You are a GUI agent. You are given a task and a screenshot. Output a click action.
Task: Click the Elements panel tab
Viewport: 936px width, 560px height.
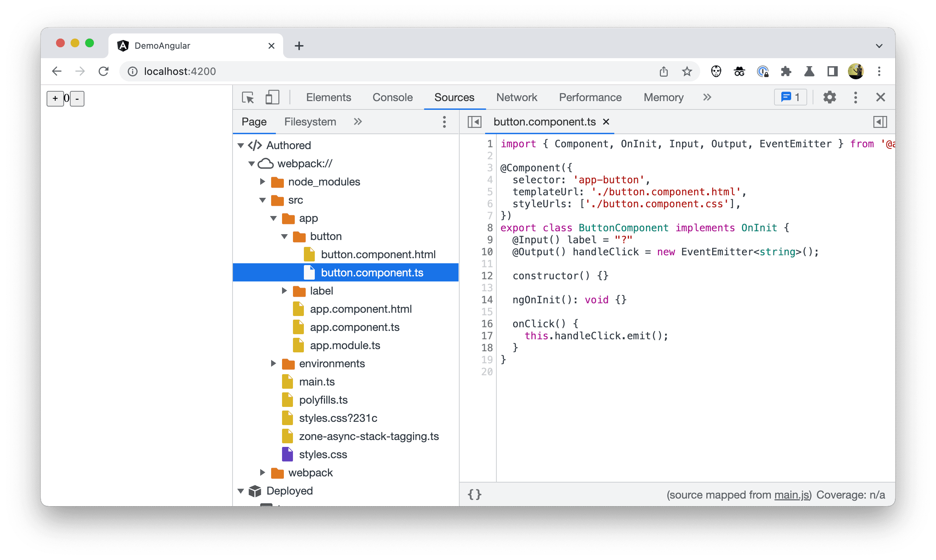329,97
